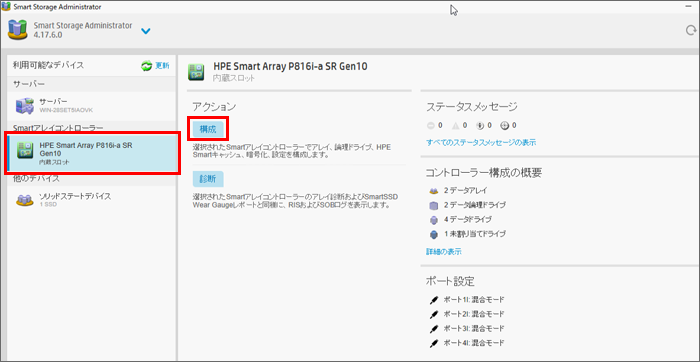Click ポート3I: 混合モード text
This screenshot has width=700, height=362.
click(x=474, y=329)
